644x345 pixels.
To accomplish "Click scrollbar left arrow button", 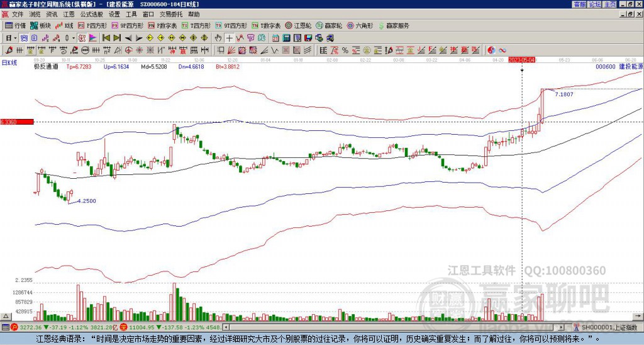I will pyautogui.click(x=226, y=327).
